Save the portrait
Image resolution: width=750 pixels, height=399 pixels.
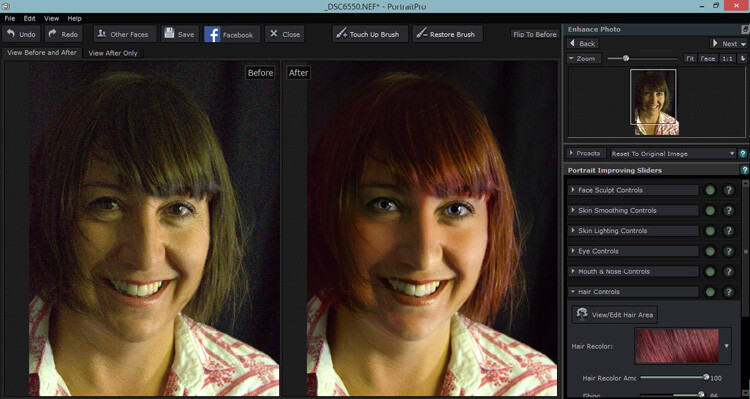(x=180, y=34)
